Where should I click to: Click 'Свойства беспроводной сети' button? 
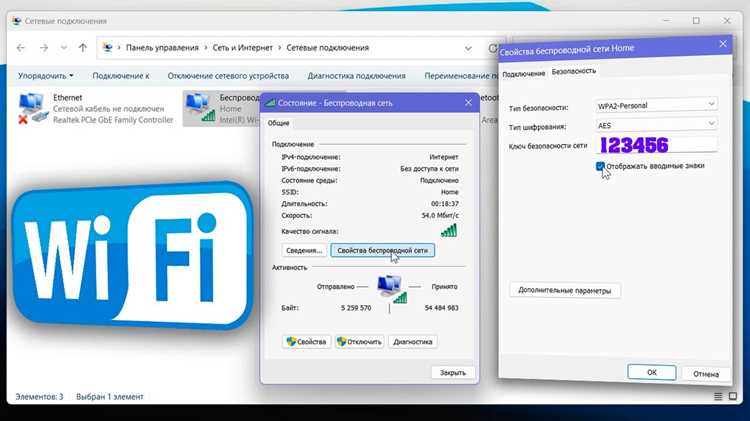pos(383,250)
